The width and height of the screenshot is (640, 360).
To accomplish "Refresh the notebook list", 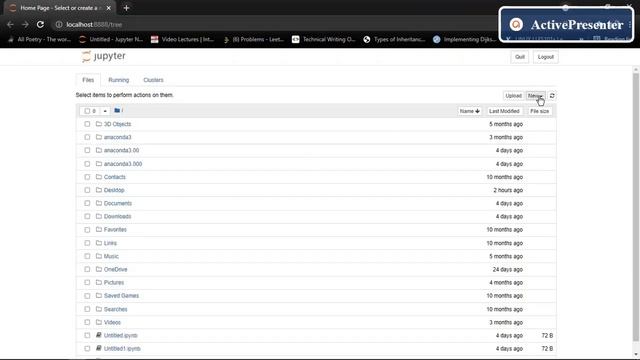I will coord(552,96).
